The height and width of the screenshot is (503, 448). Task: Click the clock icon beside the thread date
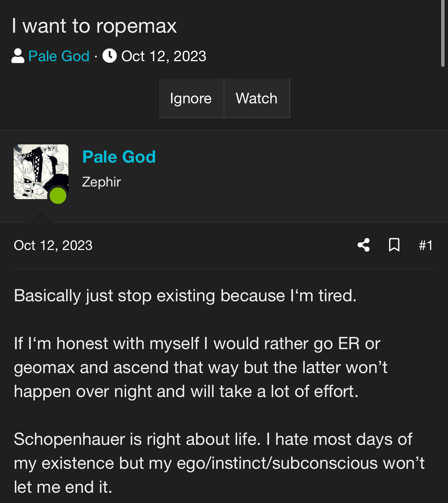109,56
